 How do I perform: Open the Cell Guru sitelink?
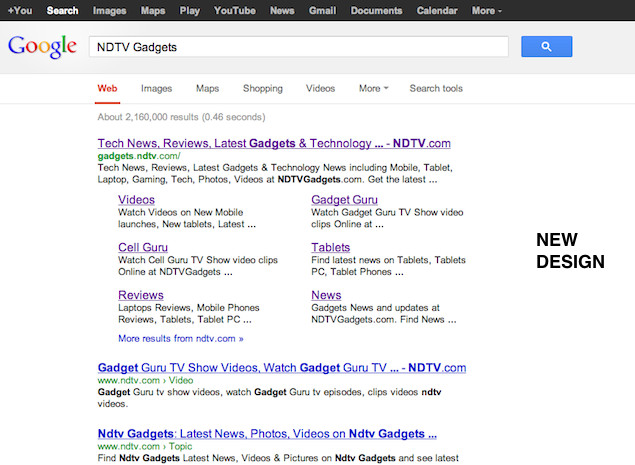coord(143,247)
